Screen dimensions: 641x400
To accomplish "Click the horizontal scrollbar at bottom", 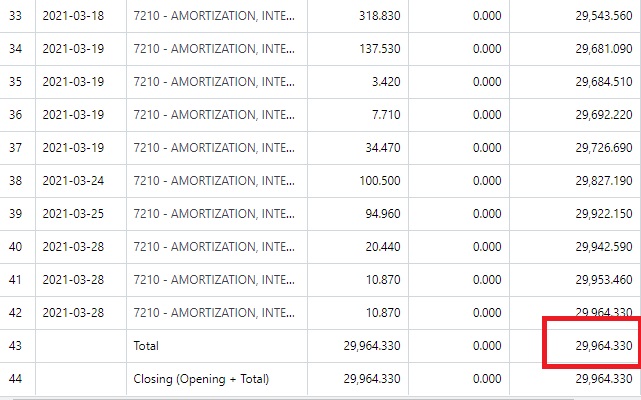I will point(294,398).
